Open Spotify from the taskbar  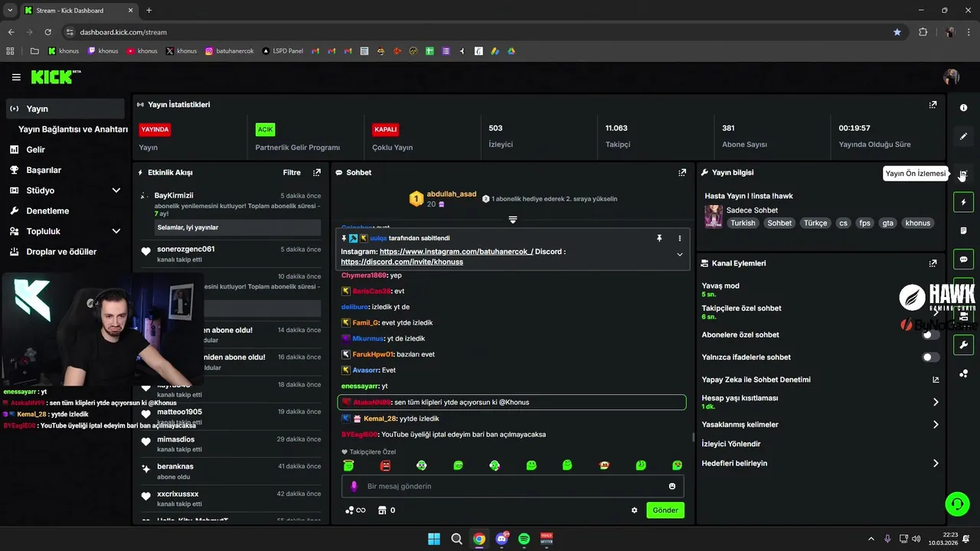[524, 539]
